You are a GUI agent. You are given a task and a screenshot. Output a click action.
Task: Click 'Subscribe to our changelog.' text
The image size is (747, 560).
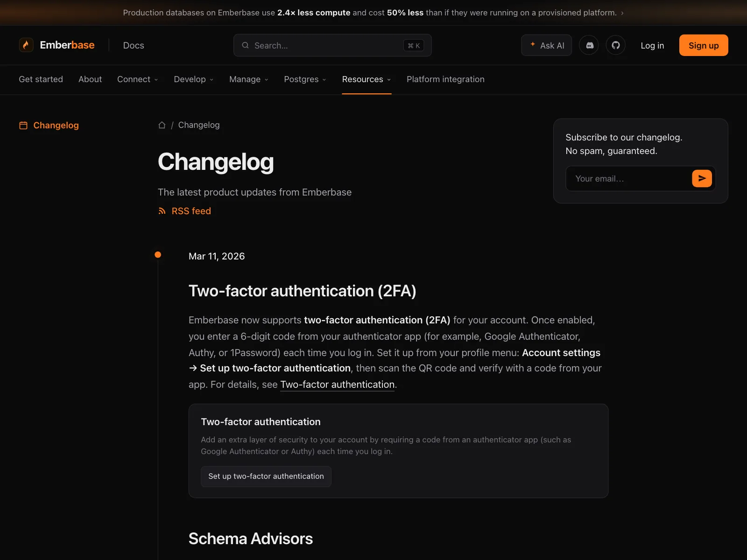tap(624, 137)
